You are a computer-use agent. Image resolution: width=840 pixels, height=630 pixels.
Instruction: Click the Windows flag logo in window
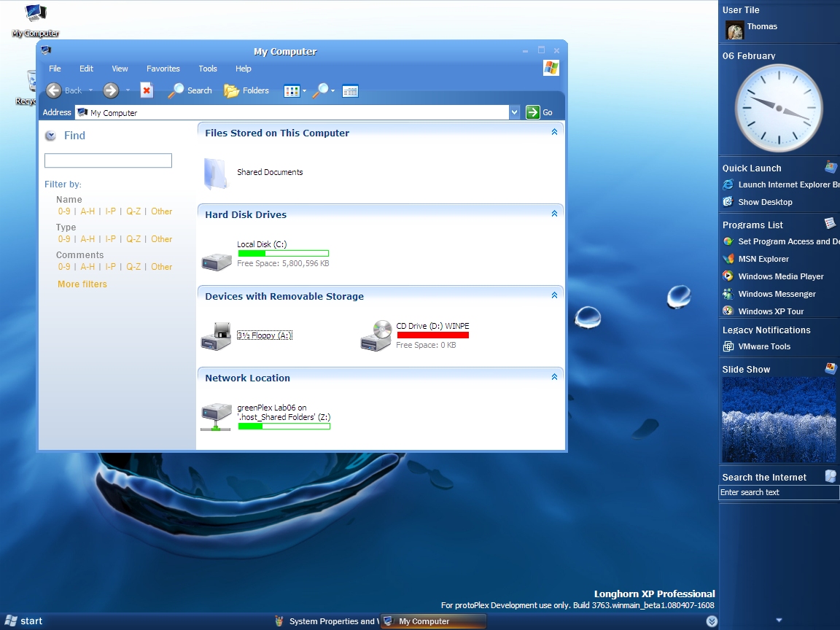pyautogui.click(x=551, y=68)
